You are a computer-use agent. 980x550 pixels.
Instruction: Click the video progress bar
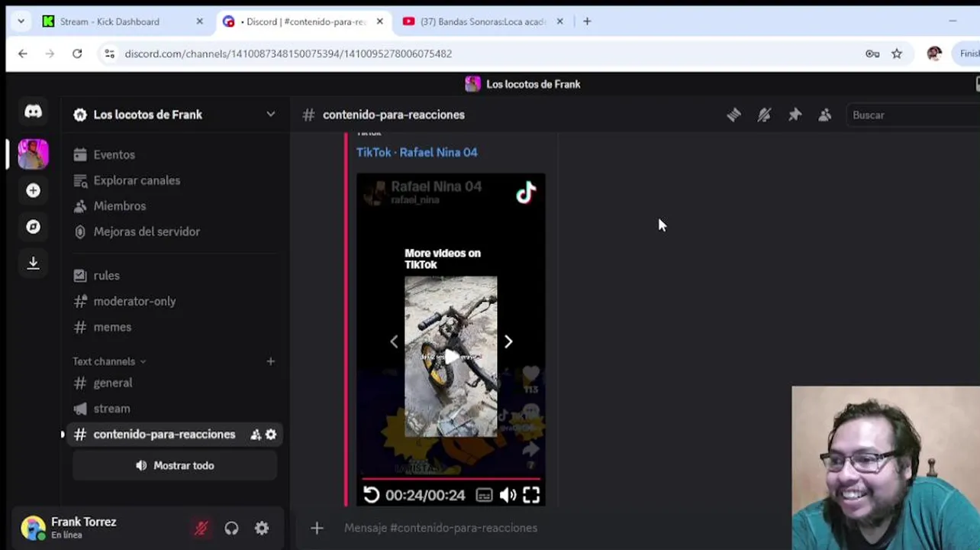tap(451, 480)
